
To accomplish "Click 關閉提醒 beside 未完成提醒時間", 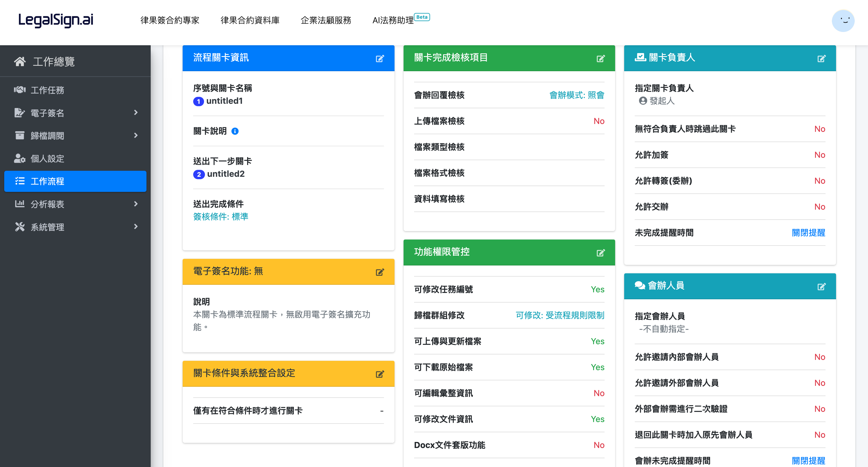I will 808,233.
